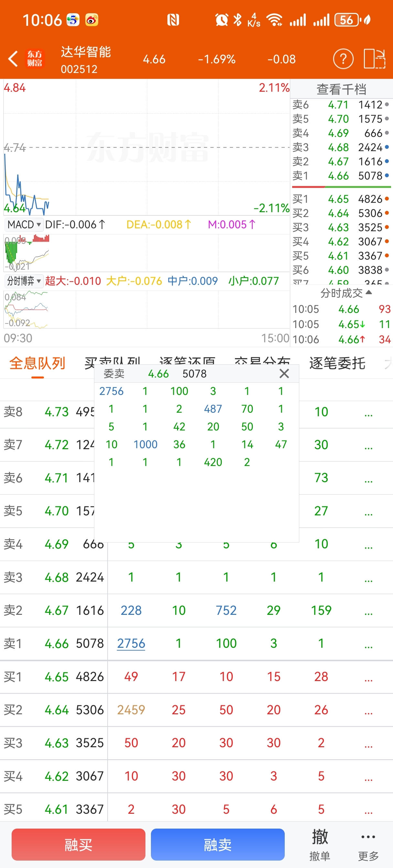This screenshot has height=868, width=393.
Task: Open the Weibo notification icon
Action: pyautogui.click(x=92, y=20)
